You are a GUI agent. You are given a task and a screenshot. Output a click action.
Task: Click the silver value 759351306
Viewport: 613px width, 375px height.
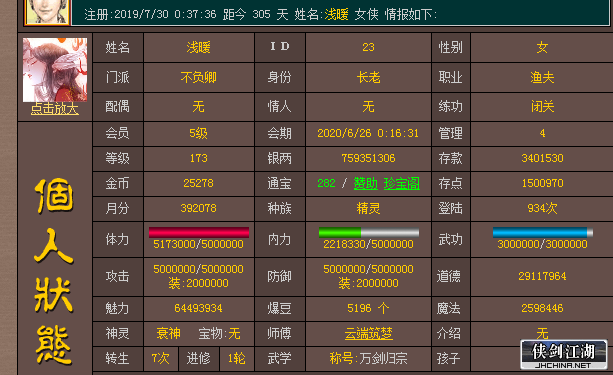point(368,158)
